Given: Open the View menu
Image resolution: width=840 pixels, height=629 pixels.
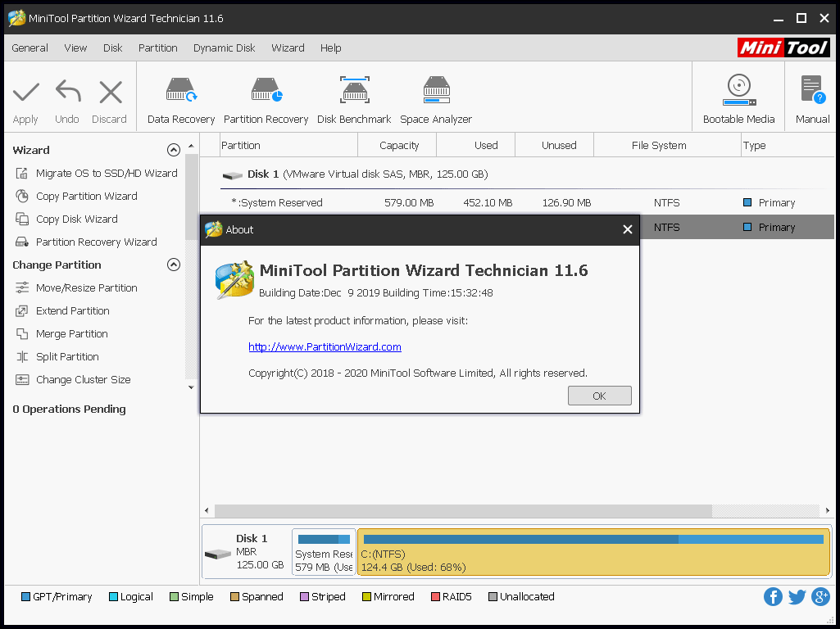Looking at the screenshot, I should (75, 48).
